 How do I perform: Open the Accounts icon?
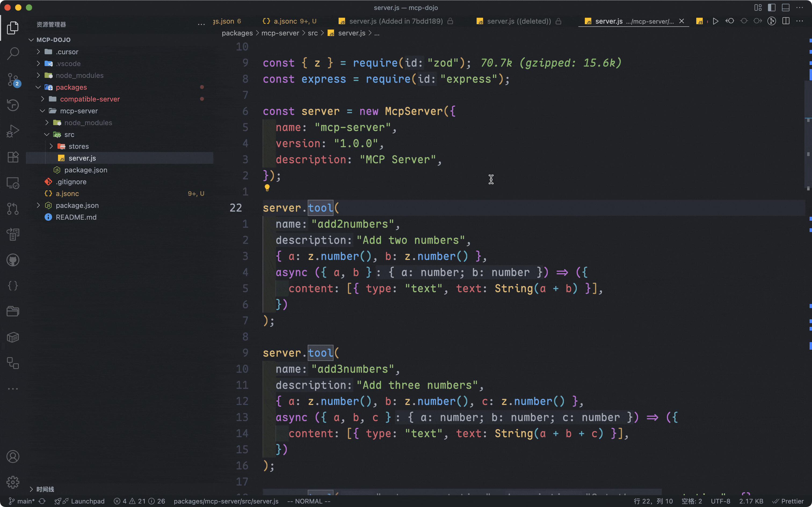13,457
